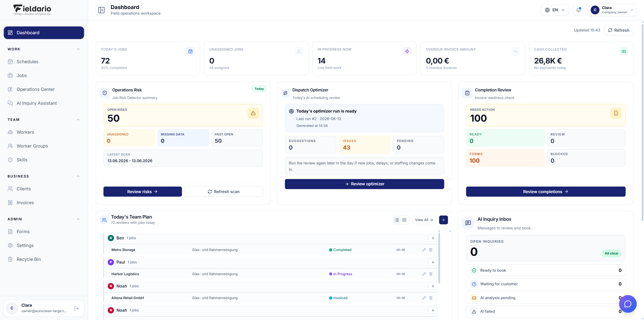Add a job for Ben
This screenshot has height=320, width=644.
tap(433, 238)
